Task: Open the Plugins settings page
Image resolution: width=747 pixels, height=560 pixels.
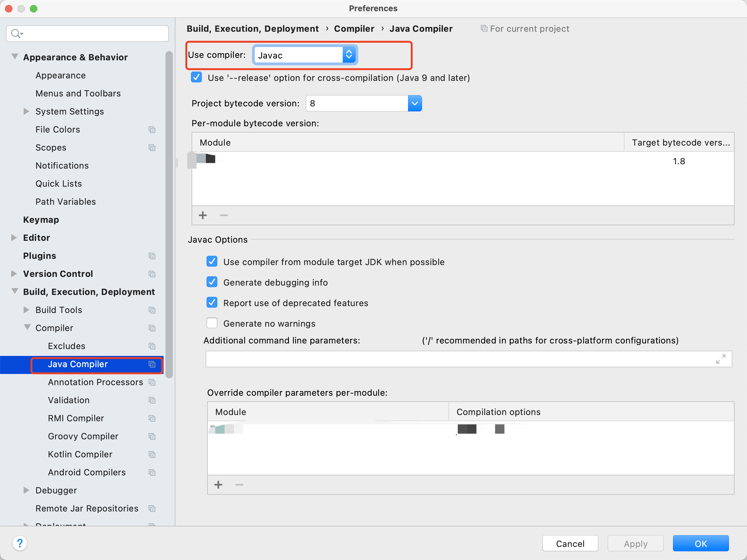Action: click(x=39, y=256)
